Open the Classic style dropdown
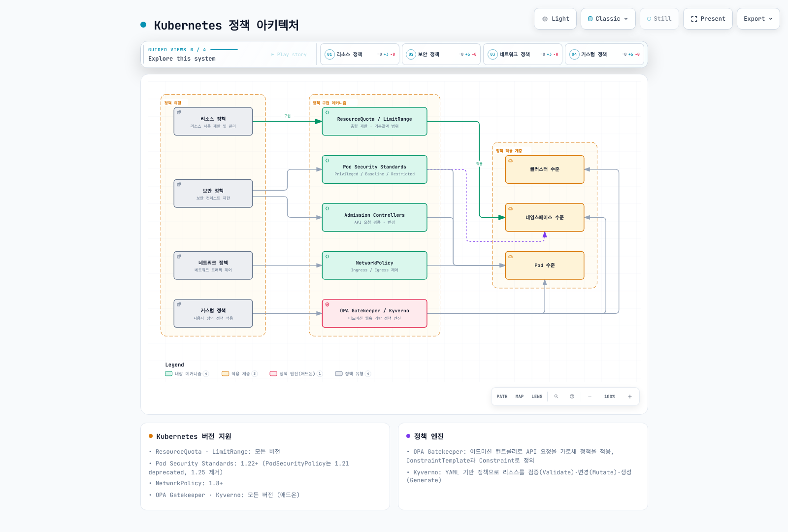Viewport: 788px width, 532px height. pos(608,19)
